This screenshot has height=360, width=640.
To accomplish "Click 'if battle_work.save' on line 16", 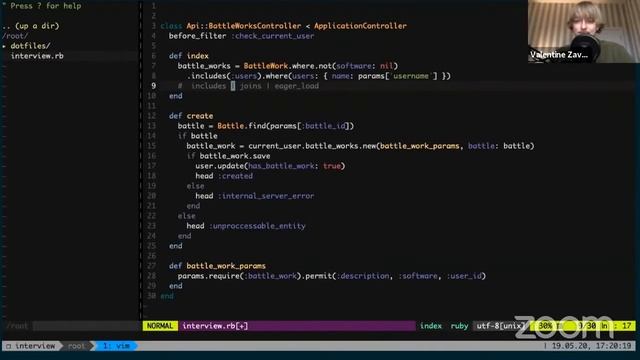I will [229, 156].
